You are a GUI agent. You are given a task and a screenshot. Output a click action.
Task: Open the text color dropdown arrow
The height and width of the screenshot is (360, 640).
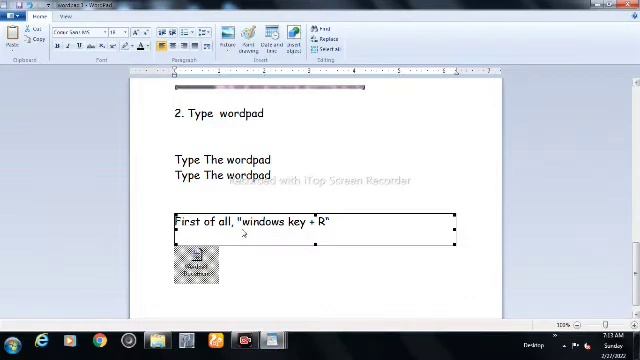click(x=148, y=46)
